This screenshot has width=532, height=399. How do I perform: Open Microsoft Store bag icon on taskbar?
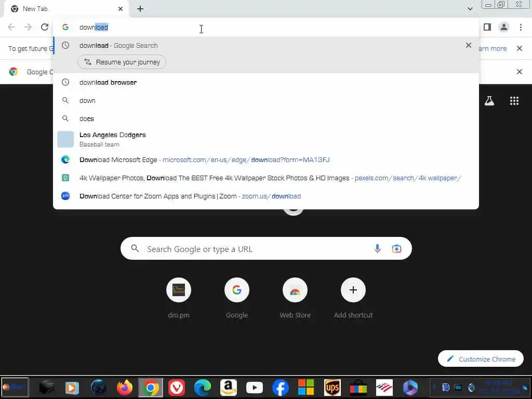click(x=358, y=388)
